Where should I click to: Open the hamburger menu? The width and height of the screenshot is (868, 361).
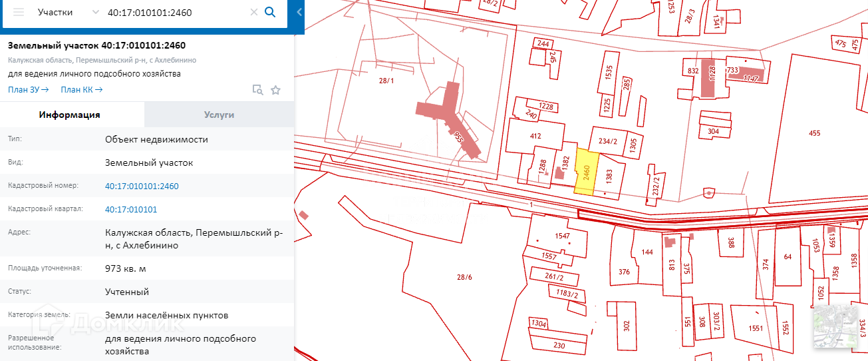tap(19, 12)
